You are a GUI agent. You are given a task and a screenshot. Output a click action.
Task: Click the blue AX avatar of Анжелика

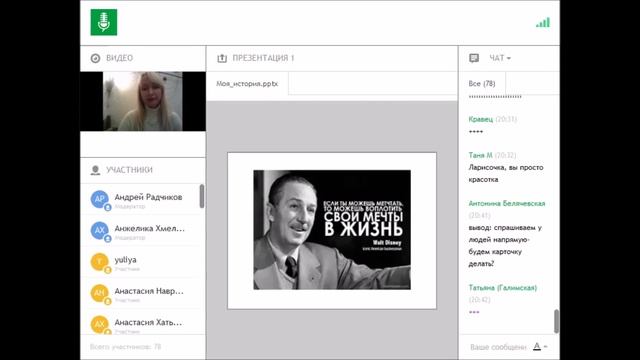(100, 231)
